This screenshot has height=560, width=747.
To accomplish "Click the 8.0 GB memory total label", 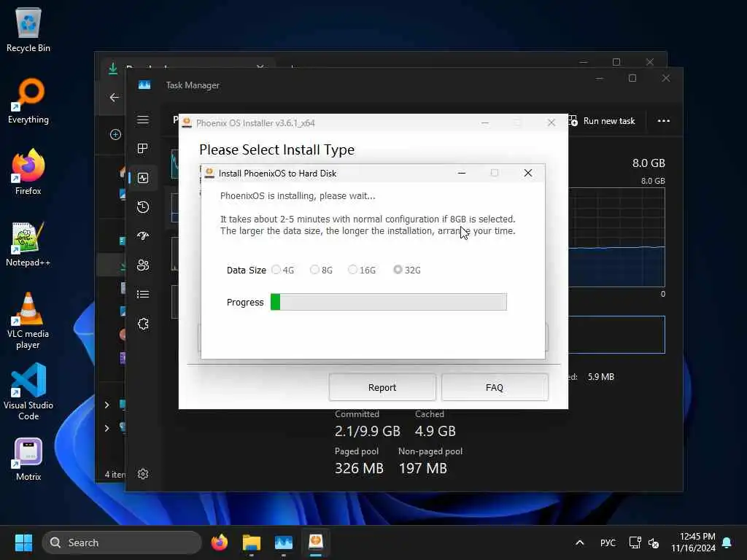I will [x=649, y=163].
